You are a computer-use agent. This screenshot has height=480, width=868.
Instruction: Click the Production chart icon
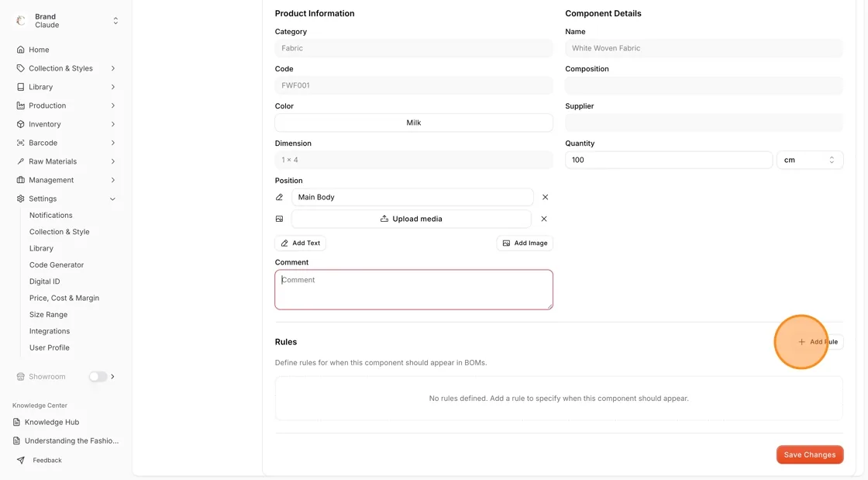[x=20, y=105]
